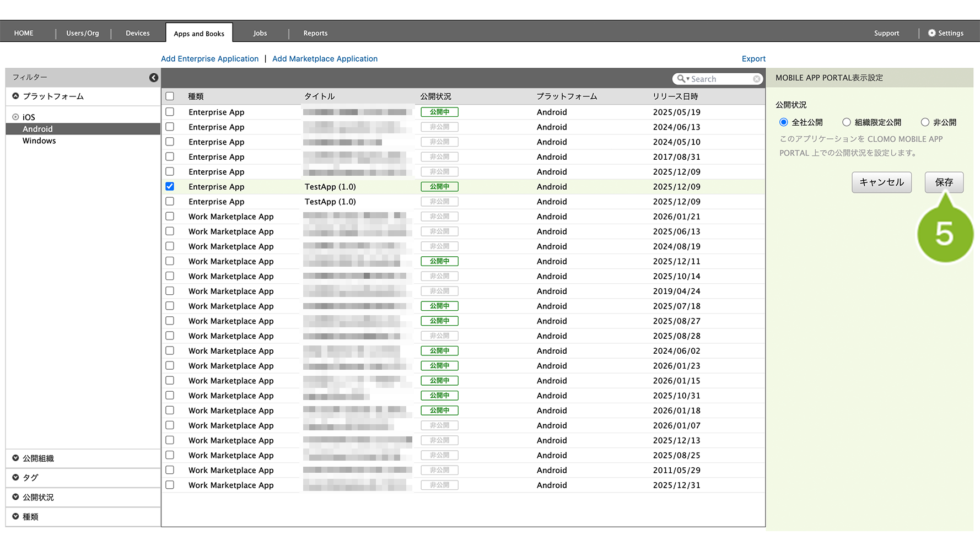The image size is (980, 551).
Task: Collapse the filter sidebar with arrow icon
Action: click(x=154, y=78)
